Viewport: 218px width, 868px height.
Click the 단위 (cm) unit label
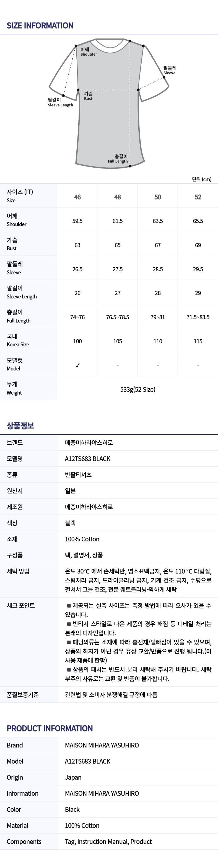(201, 179)
